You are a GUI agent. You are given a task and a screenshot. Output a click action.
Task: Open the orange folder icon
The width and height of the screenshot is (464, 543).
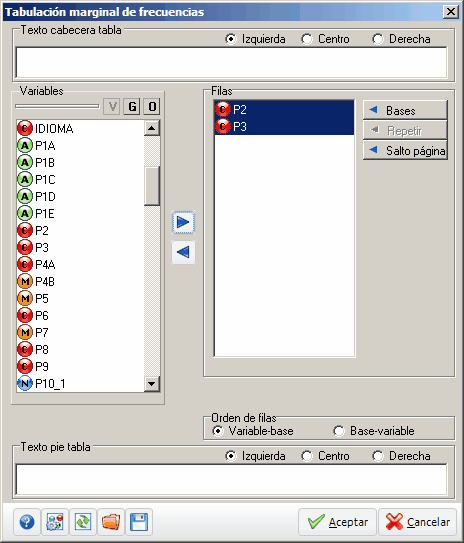pos(111,522)
